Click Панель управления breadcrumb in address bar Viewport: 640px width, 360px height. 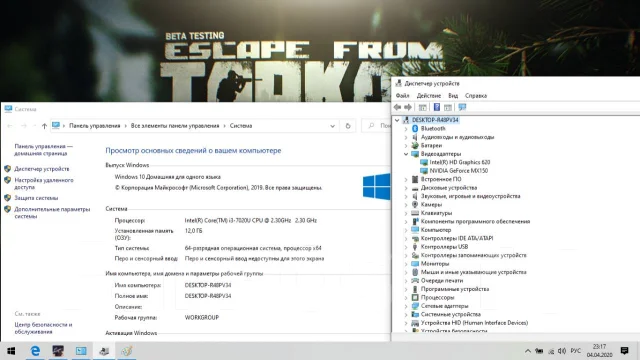tap(95, 126)
